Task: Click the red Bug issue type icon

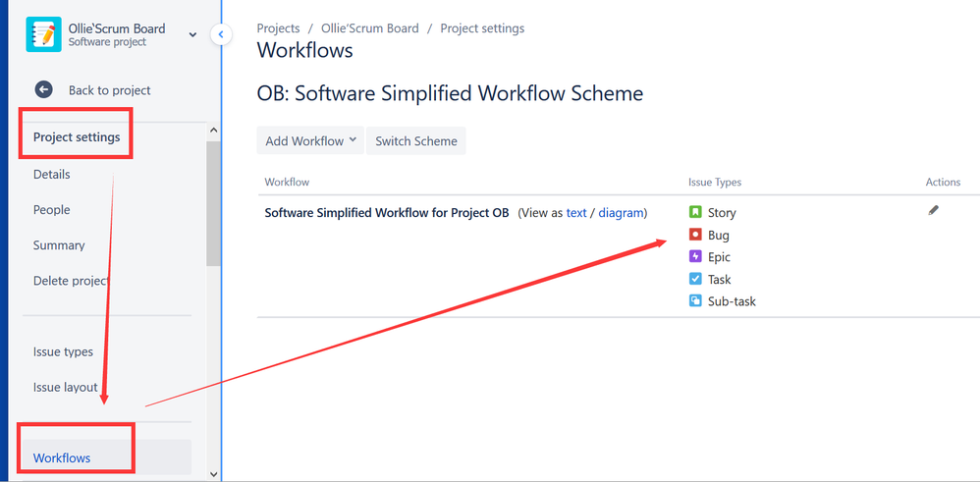Action: [x=695, y=235]
